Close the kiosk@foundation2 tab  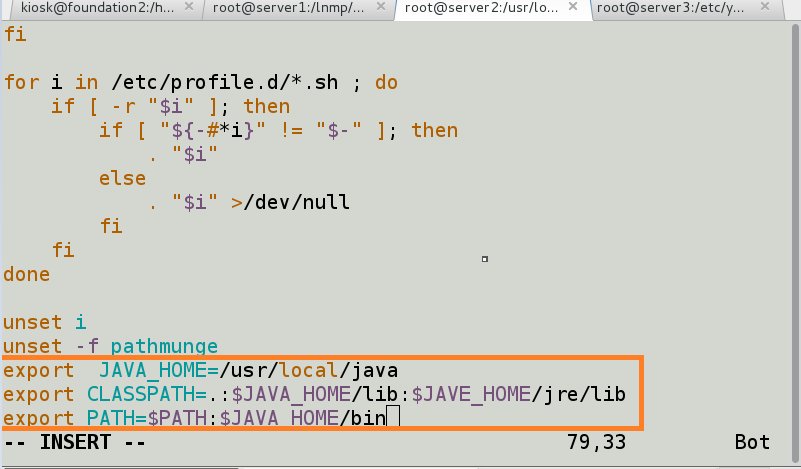click(189, 7)
